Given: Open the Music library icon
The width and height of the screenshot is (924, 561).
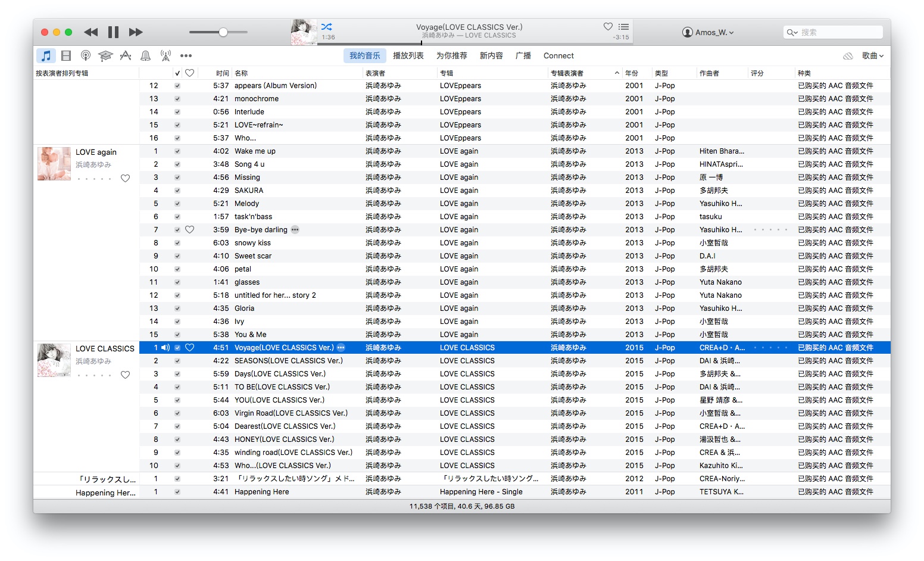Looking at the screenshot, I should click(x=46, y=56).
